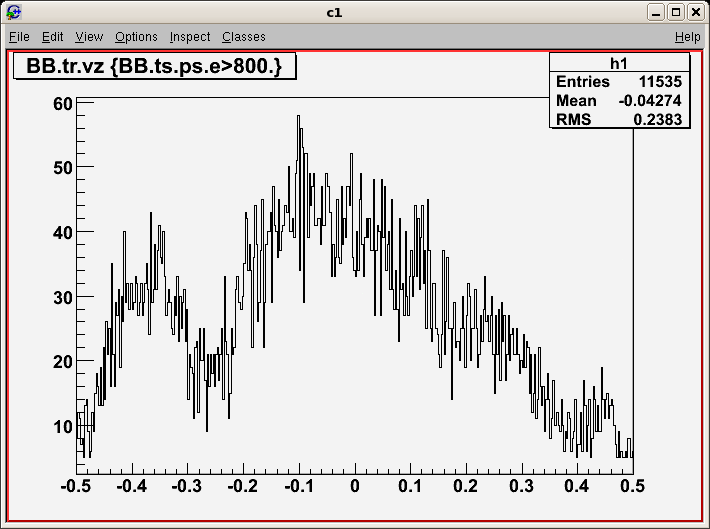
Task: Click the y-axis label 30
Action: (62, 298)
